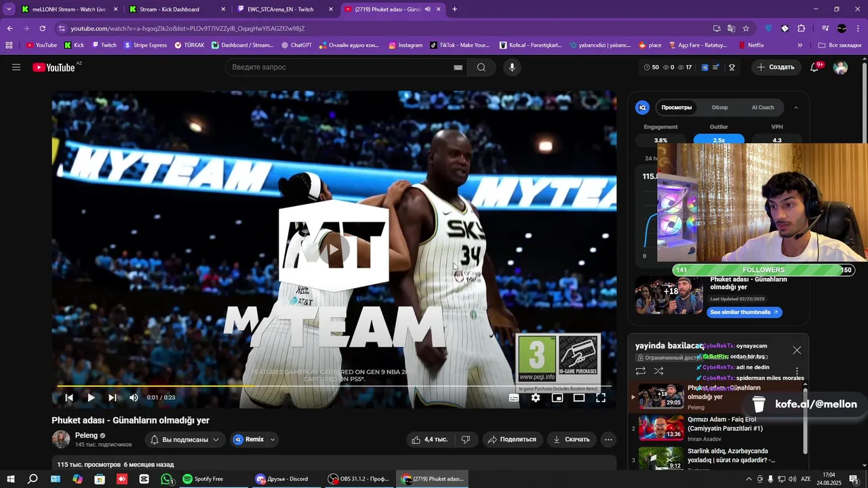
Task: Open the Netflix bookmark
Action: tap(751, 45)
